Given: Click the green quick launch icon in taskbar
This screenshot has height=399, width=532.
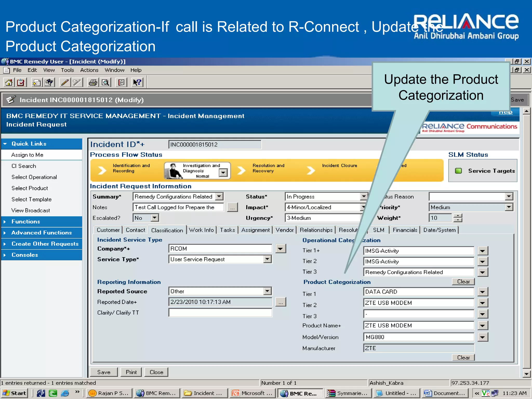Looking at the screenshot, I should (x=53, y=393).
